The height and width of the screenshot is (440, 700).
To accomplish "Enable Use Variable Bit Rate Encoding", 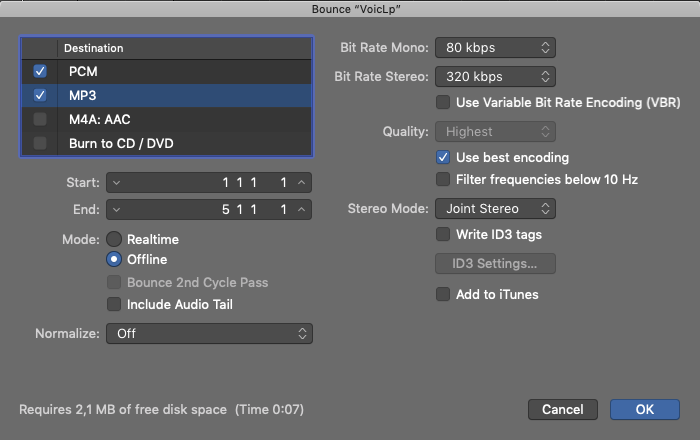I will (x=443, y=102).
